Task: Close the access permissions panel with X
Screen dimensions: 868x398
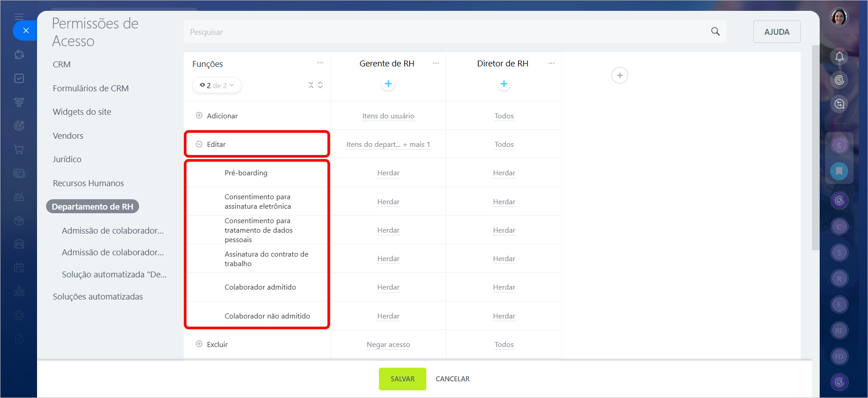Action: click(x=26, y=31)
